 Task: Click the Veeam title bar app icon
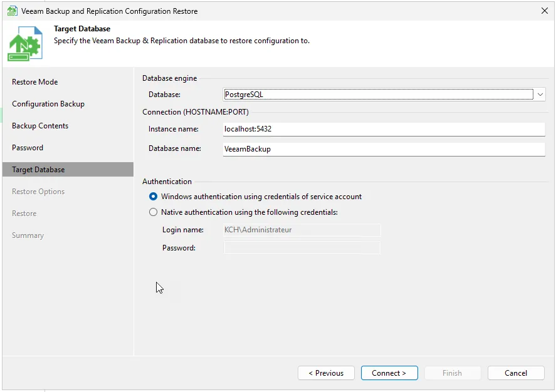pos(12,11)
